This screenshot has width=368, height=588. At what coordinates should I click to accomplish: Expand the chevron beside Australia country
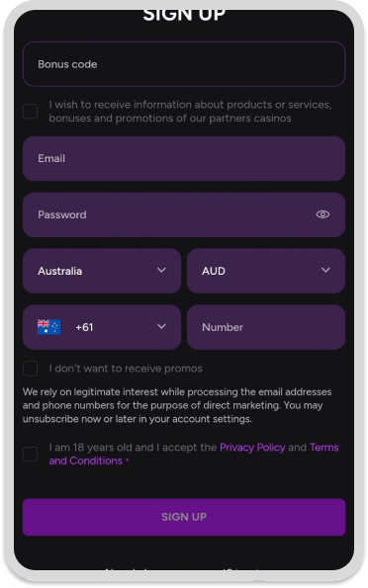click(161, 270)
